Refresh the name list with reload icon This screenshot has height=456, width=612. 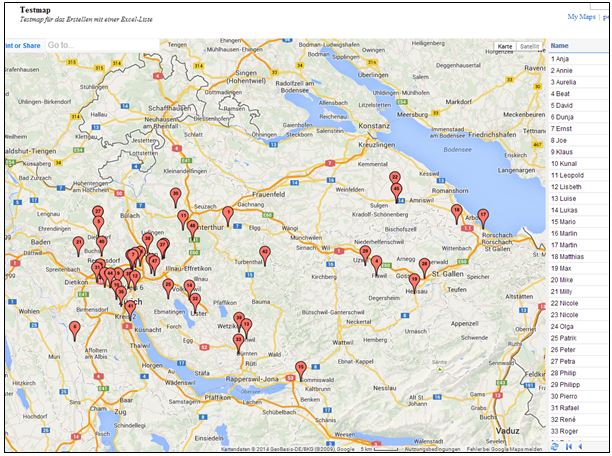click(x=554, y=446)
